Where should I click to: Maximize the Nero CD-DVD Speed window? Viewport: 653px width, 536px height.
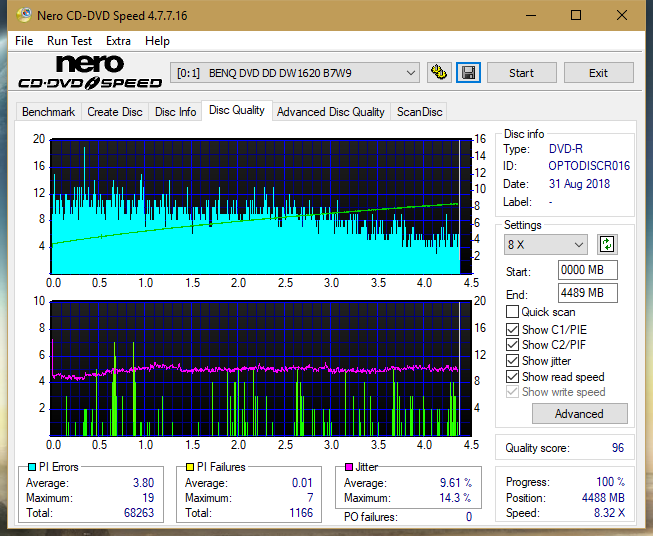point(576,15)
